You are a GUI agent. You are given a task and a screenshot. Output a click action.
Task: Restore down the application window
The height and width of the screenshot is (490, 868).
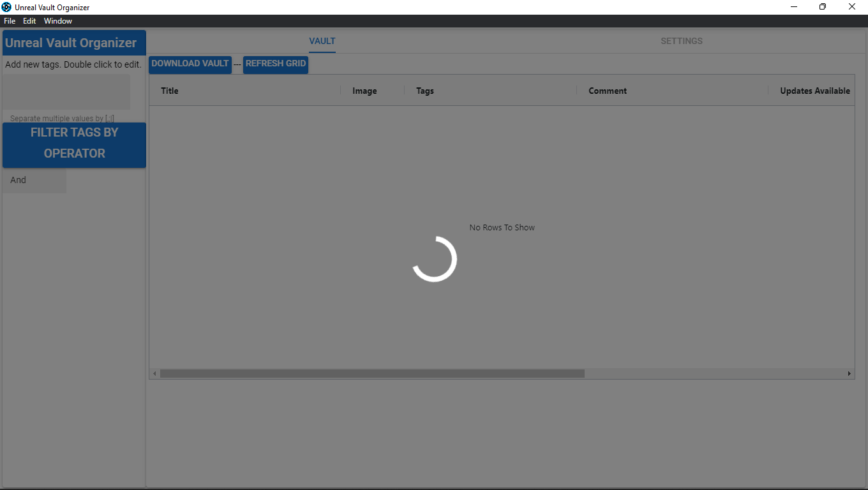pyautogui.click(x=823, y=7)
